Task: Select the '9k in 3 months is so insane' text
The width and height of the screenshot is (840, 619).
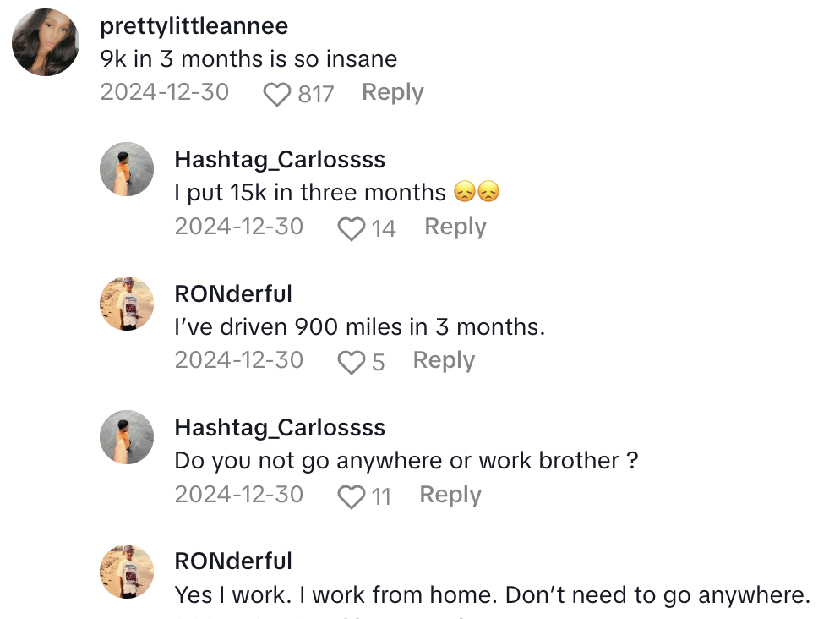Action: tap(248, 59)
